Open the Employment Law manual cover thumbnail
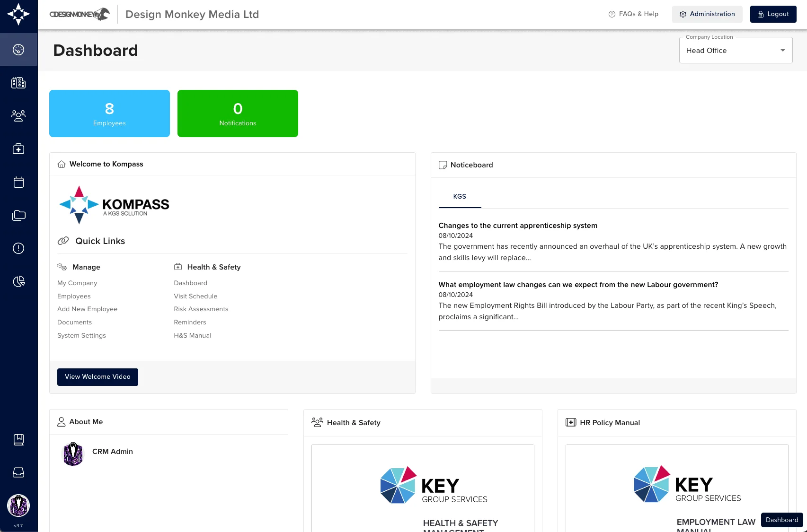This screenshot has width=807, height=532. (x=677, y=488)
